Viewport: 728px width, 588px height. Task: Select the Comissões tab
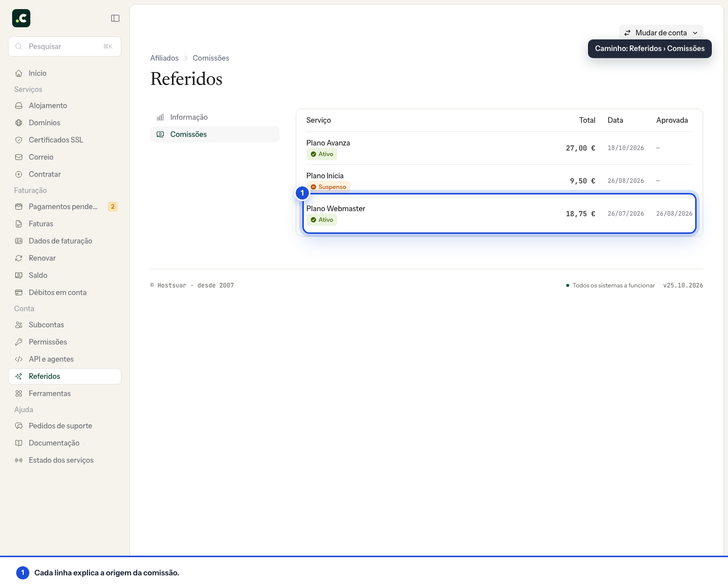point(215,134)
